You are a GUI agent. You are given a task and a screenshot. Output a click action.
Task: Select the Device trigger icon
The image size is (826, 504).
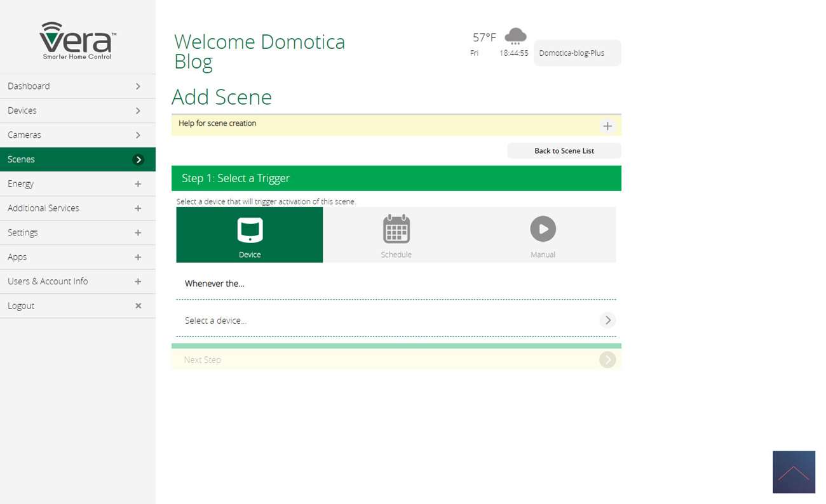[250, 230]
